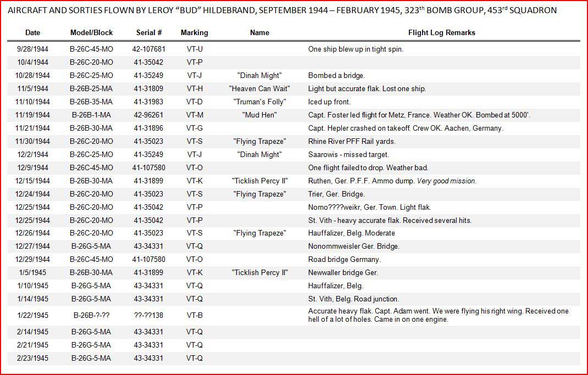Viewport: 588px width, 375px height.
Task: Click remark "Nomo????weikr, Ger. Town. Light flak."
Action: tap(369, 207)
